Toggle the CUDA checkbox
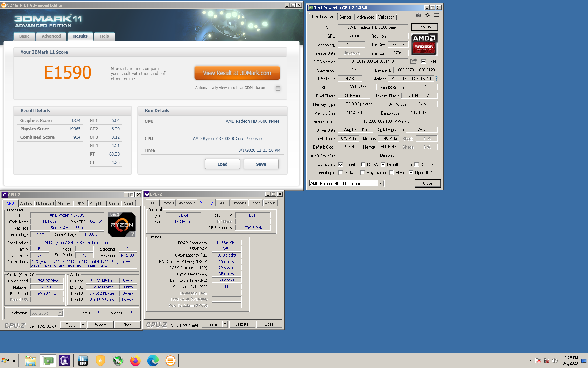The image size is (588, 368). 363,164
